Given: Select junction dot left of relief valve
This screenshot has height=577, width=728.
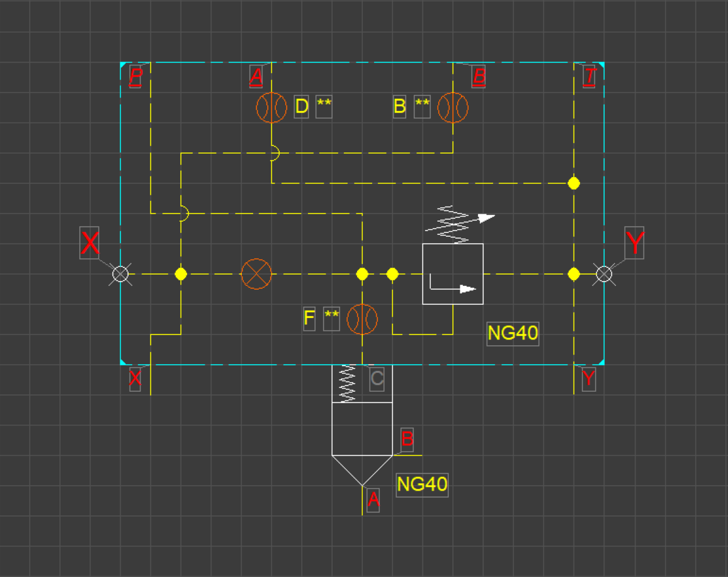Looking at the screenshot, I should [x=392, y=274].
